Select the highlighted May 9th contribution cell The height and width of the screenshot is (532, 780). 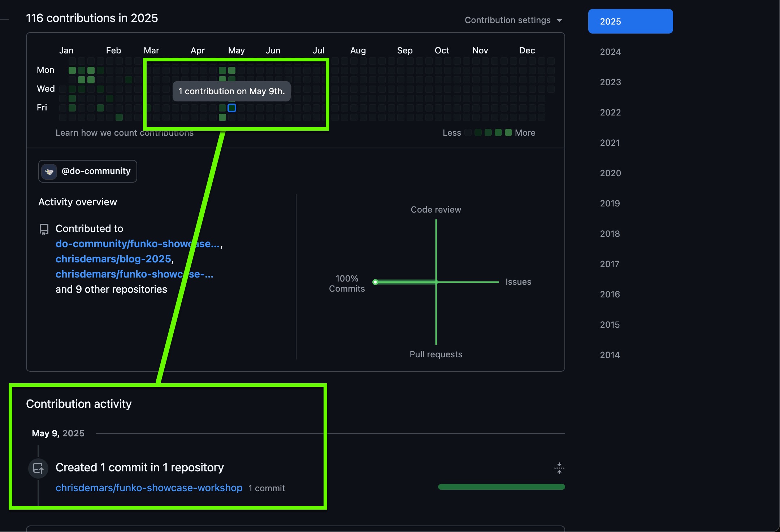pos(232,108)
